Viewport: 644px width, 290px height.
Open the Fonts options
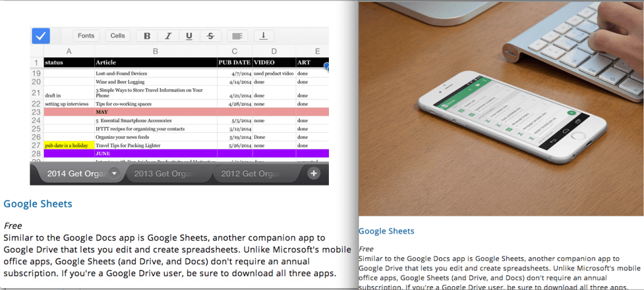coord(86,36)
